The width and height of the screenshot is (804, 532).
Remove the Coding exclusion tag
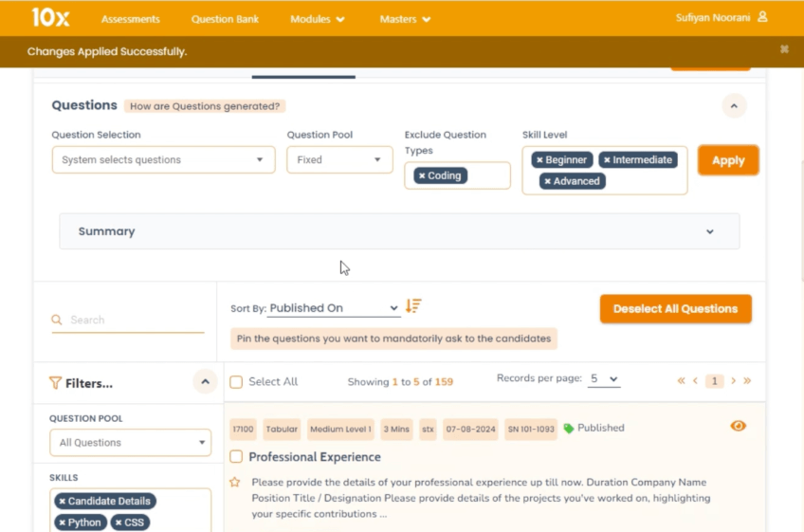(422, 175)
